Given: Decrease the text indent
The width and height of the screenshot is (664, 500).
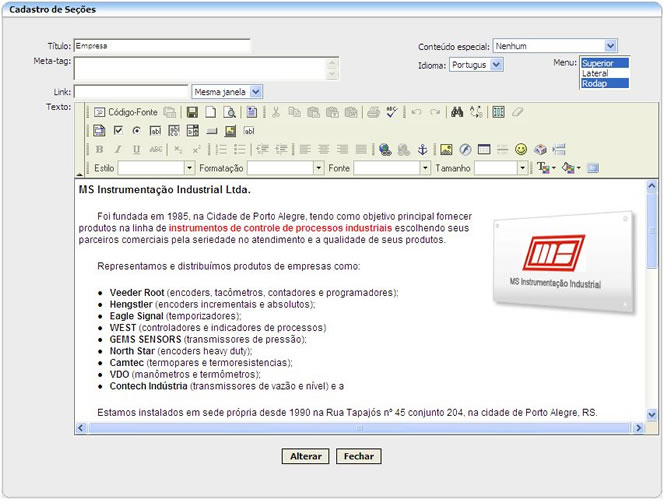Looking at the screenshot, I should 263,149.
